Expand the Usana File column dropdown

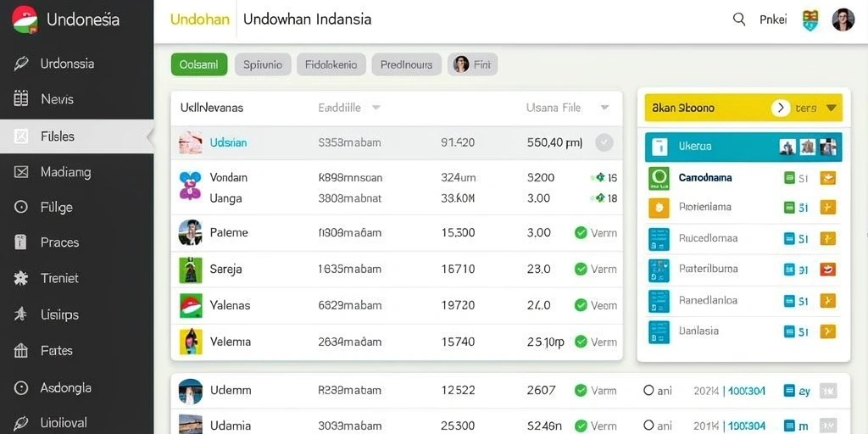pos(604,108)
